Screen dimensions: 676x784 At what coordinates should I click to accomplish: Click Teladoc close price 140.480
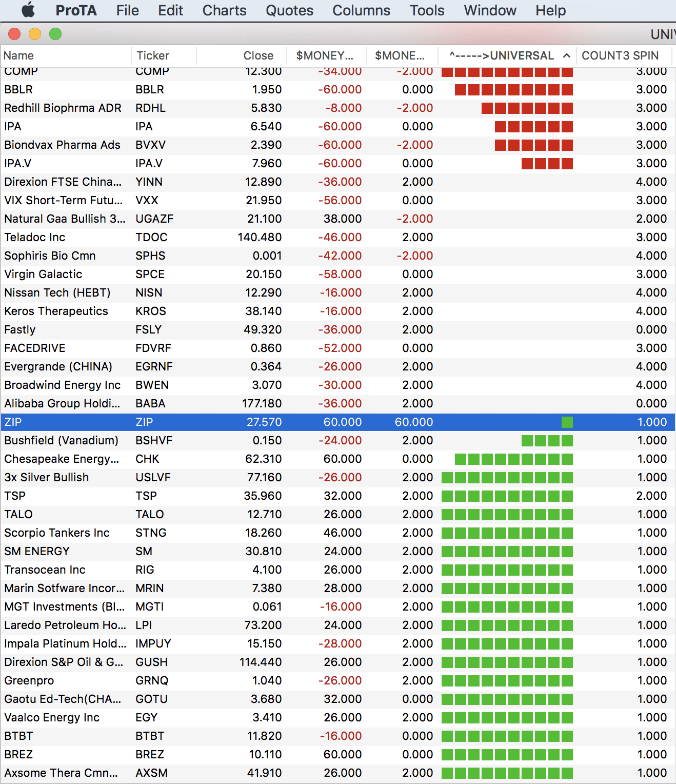coord(260,237)
